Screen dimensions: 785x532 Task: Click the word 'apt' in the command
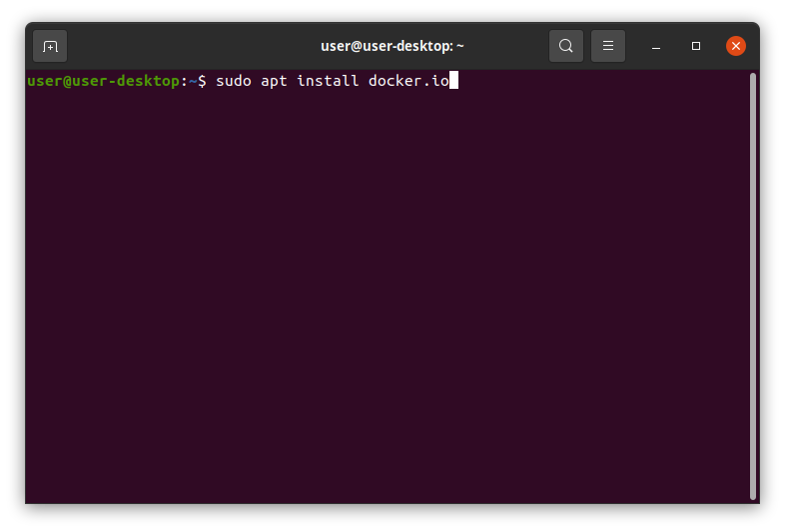tap(274, 82)
